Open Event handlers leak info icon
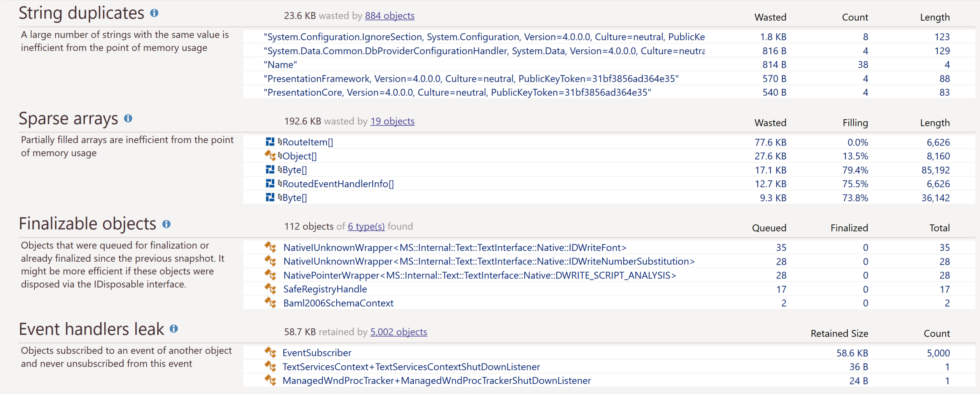Image resolution: width=980 pixels, height=394 pixels. 174,329
